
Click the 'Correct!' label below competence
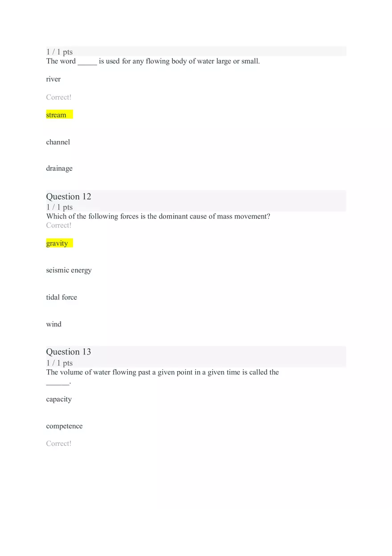click(x=59, y=444)
